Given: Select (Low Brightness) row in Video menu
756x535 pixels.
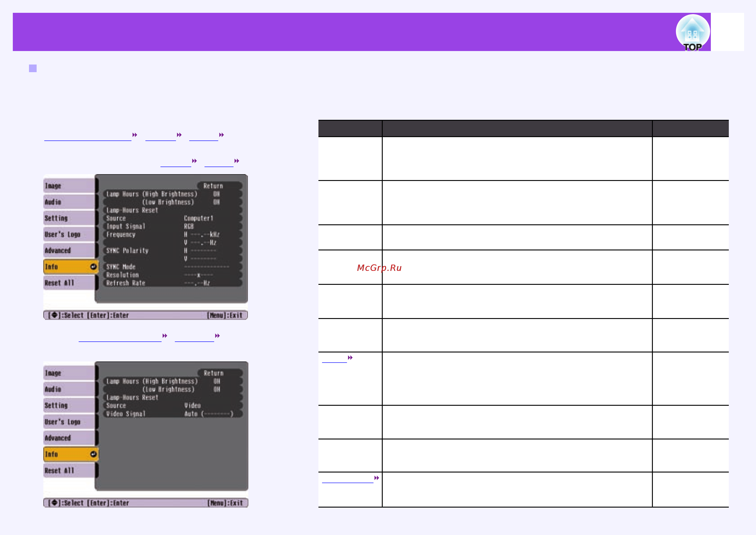Looking at the screenshot, I should coord(173,389).
